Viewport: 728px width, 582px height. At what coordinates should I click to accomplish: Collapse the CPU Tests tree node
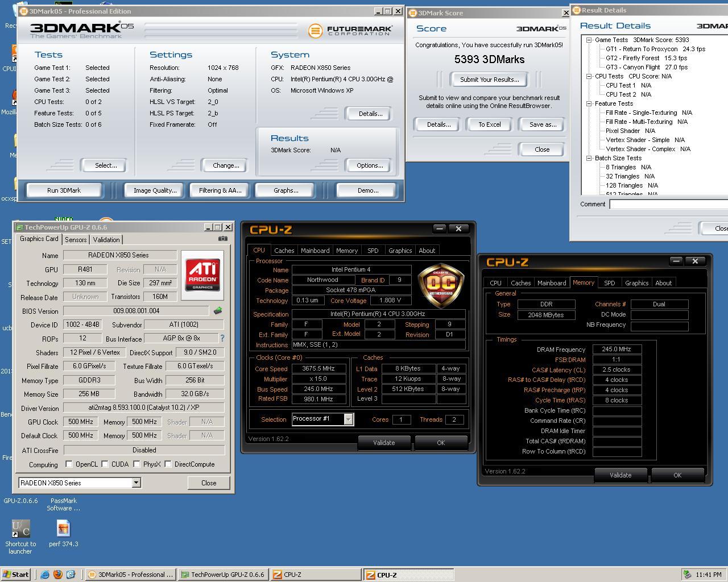[589, 76]
